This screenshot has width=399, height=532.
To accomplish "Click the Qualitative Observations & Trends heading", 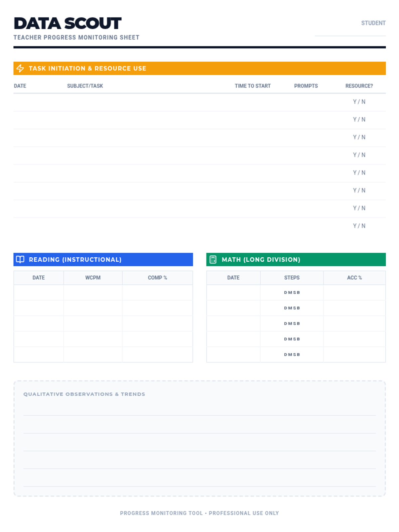I will click(x=84, y=394).
